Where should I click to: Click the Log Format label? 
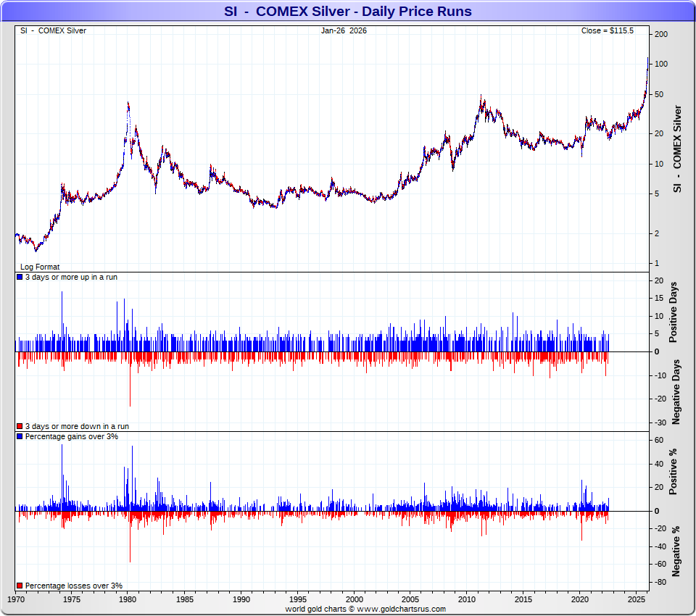click(40, 267)
